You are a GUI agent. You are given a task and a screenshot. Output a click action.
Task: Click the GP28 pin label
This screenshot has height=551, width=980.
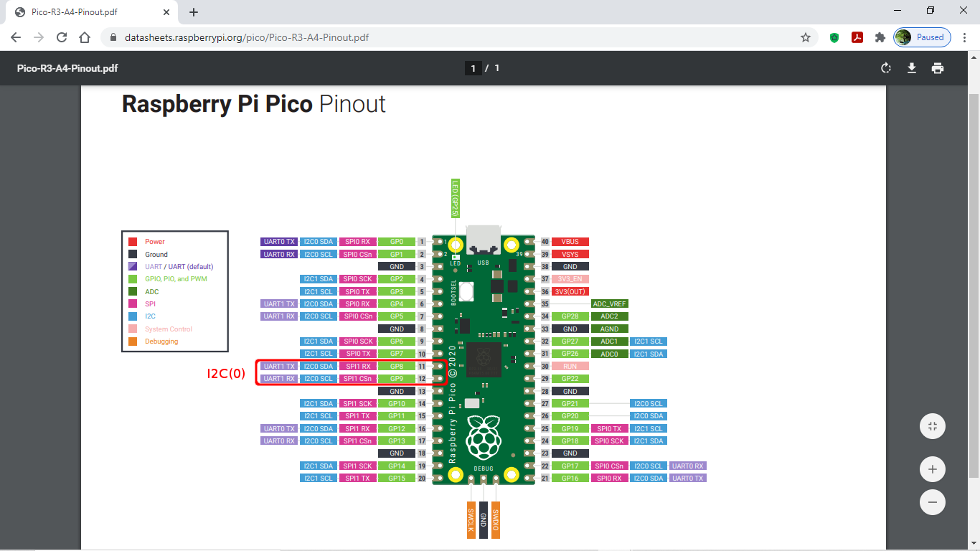pos(570,316)
